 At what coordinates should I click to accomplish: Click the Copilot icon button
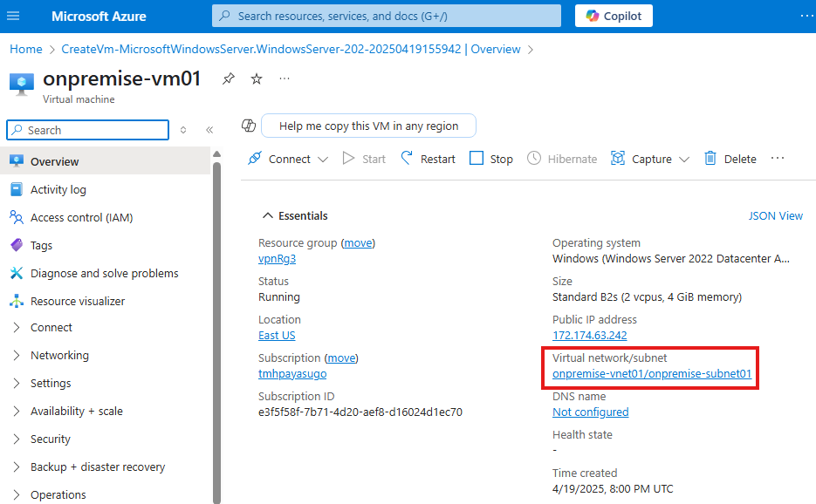[614, 16]
